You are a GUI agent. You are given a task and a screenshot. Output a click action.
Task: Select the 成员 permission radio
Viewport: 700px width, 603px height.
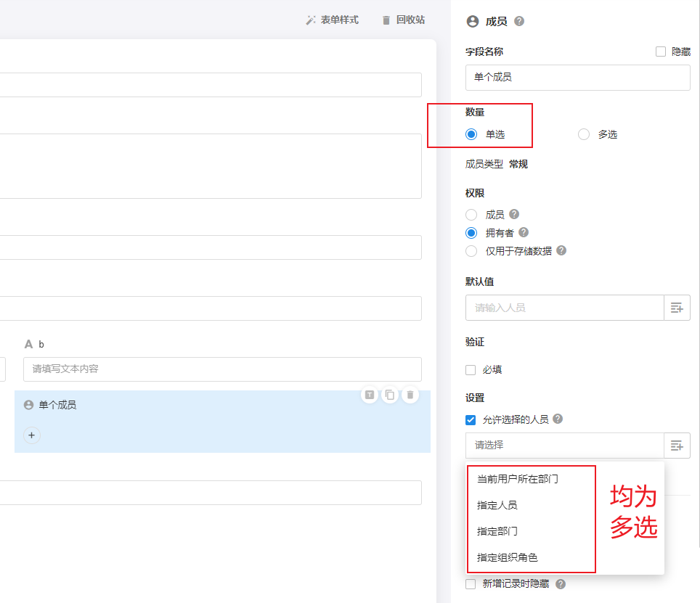pyautogui.click(x=471, y=215)
